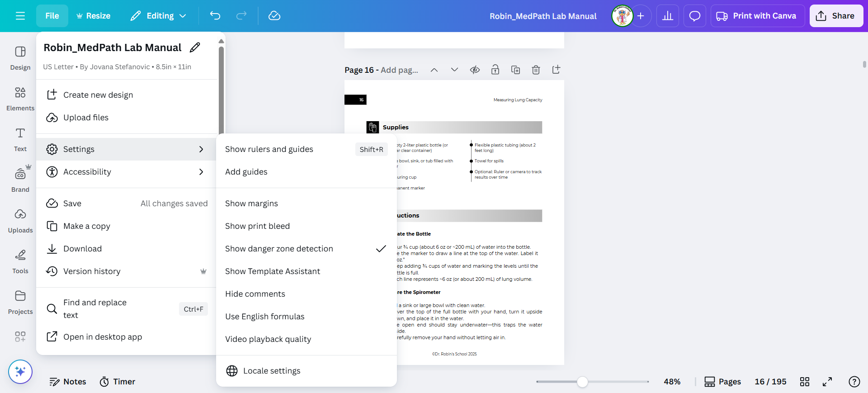This screenshot has width=868, height=393.
Task: Click the page title Add page title field
Action: [x=399, y=70]
